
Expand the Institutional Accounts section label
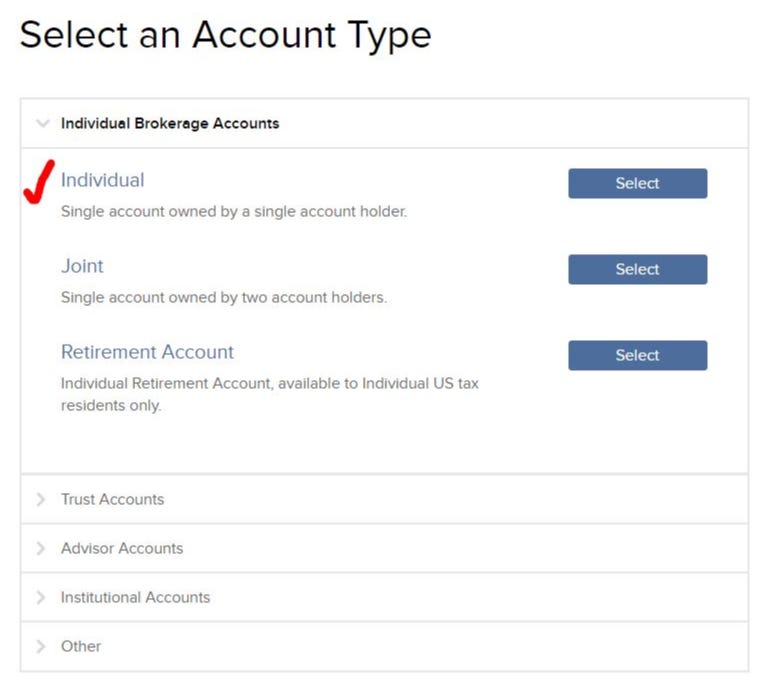tap(135, 597)
